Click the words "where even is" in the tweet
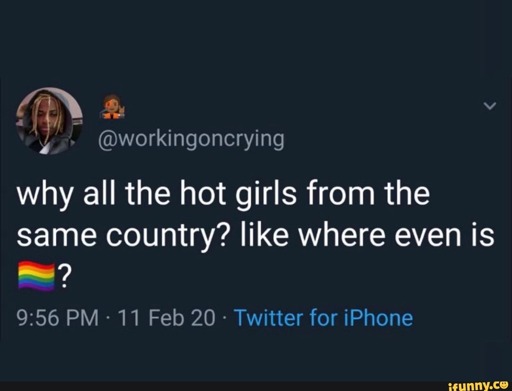 coord(396,234)
